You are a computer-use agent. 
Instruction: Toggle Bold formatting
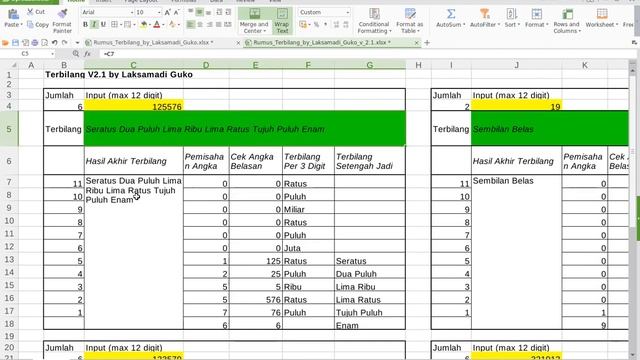click(85, 25)
